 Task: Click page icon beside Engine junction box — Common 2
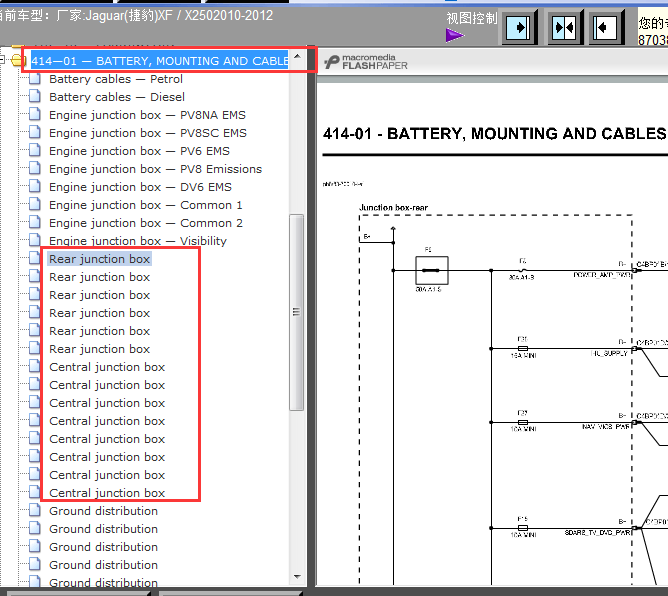coord(35,222)
